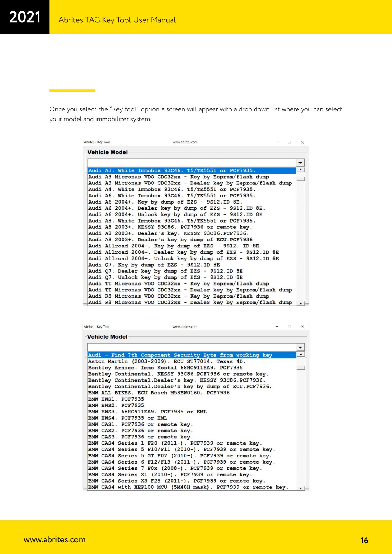Click the scrollbar thumb of the BMW model list
Viewport: 392px width, 554px height.
click(300, 367)
